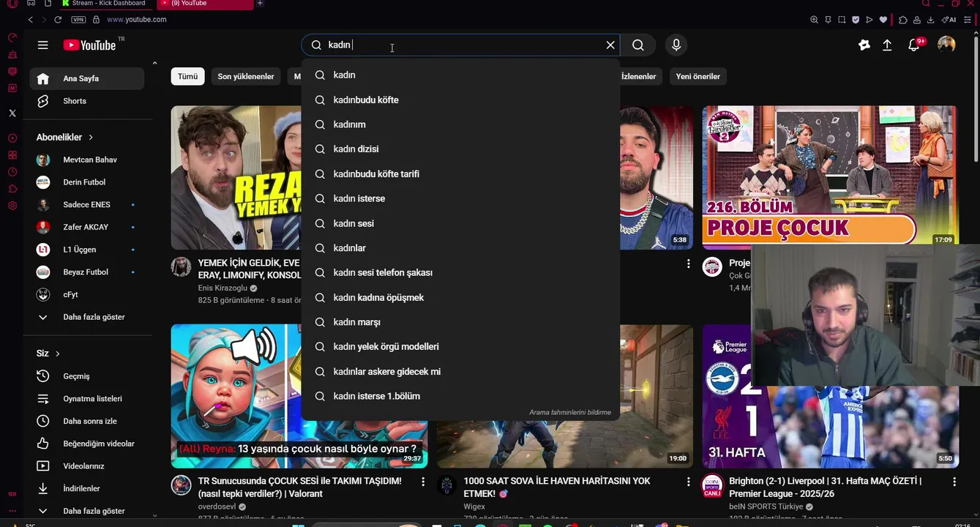The width and height of the screenshot is (980, 527).
Task: Pick the 'kadın yelek örgü modelleri' suggestion
Action: (460, 346)
